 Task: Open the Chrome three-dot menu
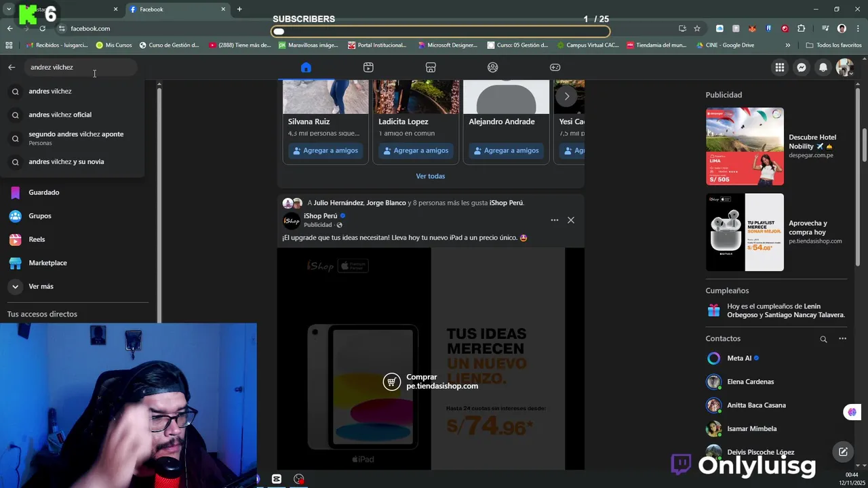pos(859,28)
